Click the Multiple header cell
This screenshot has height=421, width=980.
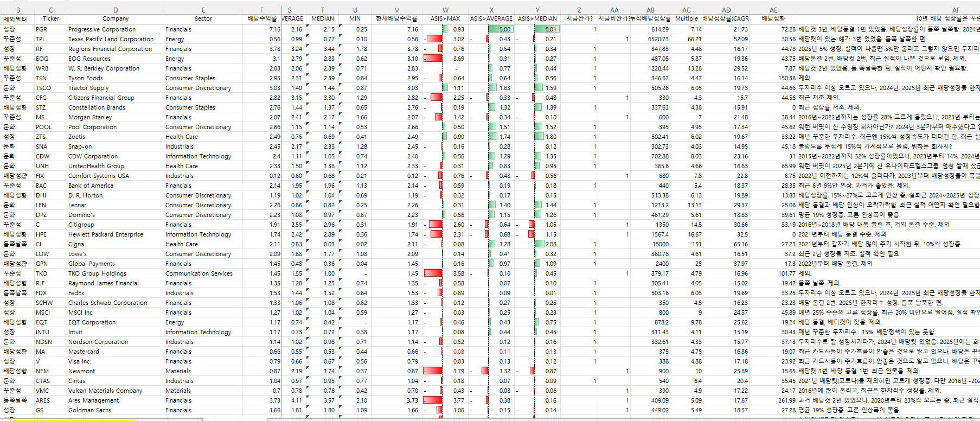click(x=687, y=18)
